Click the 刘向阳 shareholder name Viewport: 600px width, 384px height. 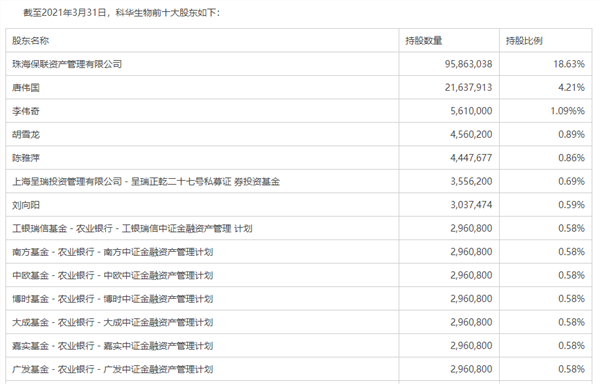point(26,205)
